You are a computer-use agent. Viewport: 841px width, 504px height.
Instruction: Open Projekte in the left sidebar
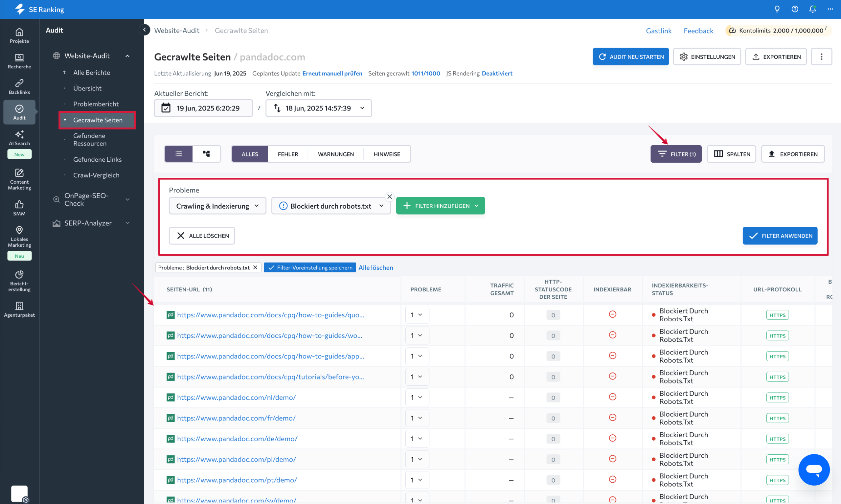pos(19,36)
